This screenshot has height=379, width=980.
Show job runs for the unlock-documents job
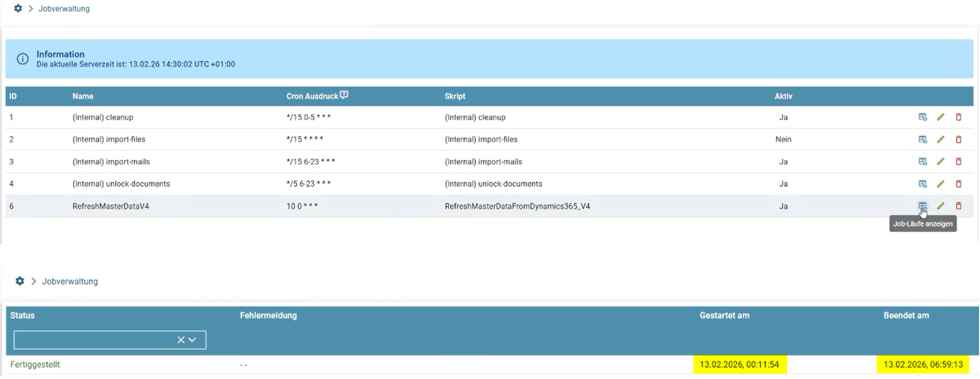pyautogui.click(x=922, y=184)
